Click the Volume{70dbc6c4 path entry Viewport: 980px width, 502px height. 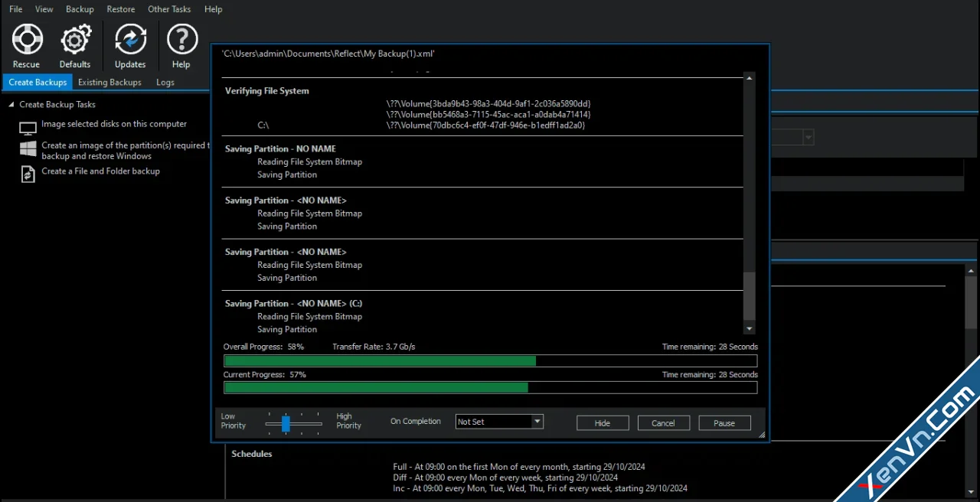485,125
